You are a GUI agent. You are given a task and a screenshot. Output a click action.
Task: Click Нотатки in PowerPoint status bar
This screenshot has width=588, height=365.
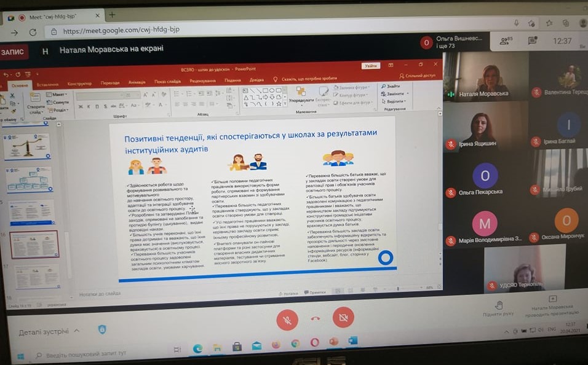(288, 294)
